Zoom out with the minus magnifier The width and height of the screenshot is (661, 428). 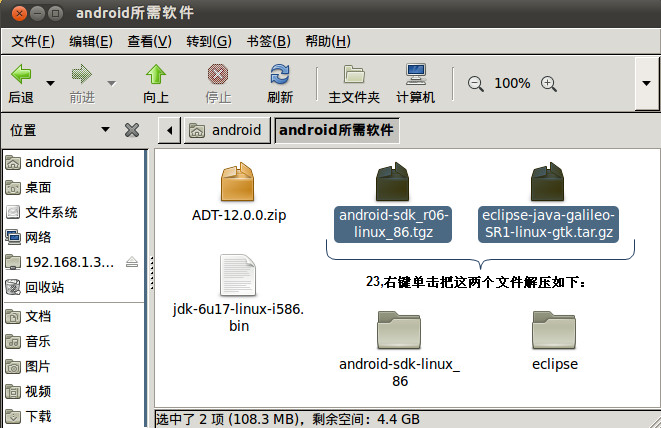tap(476, 83)
